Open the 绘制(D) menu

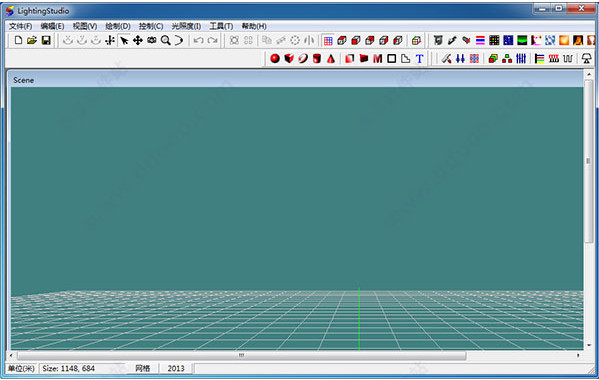[118, 26]
